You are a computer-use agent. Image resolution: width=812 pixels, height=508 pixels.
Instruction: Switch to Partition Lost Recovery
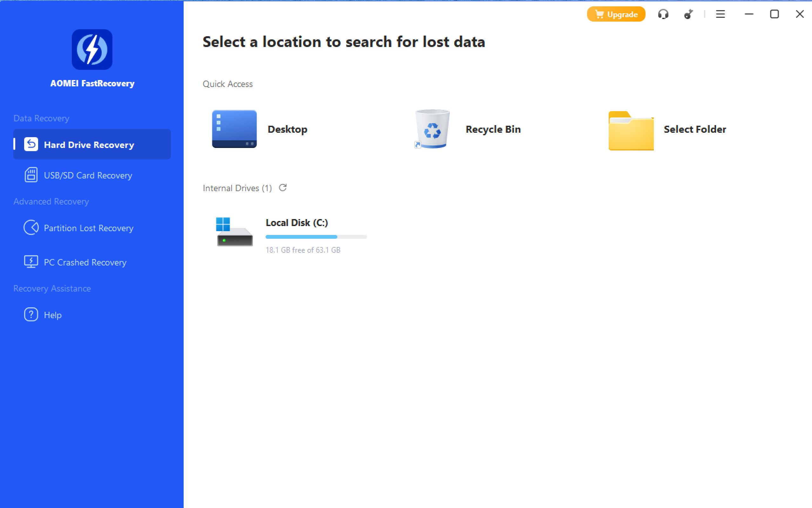89,228
